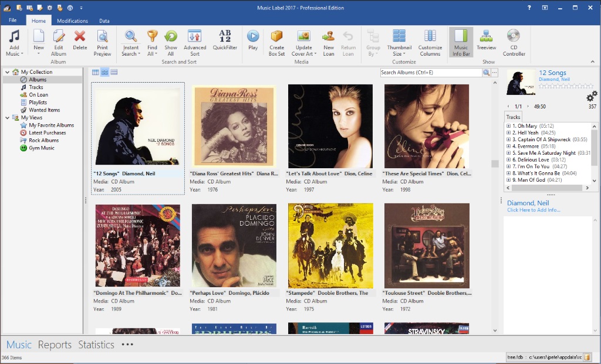Open Print Preview
Viewport: 601px width, 364px height.
click(x=102, y=42)
